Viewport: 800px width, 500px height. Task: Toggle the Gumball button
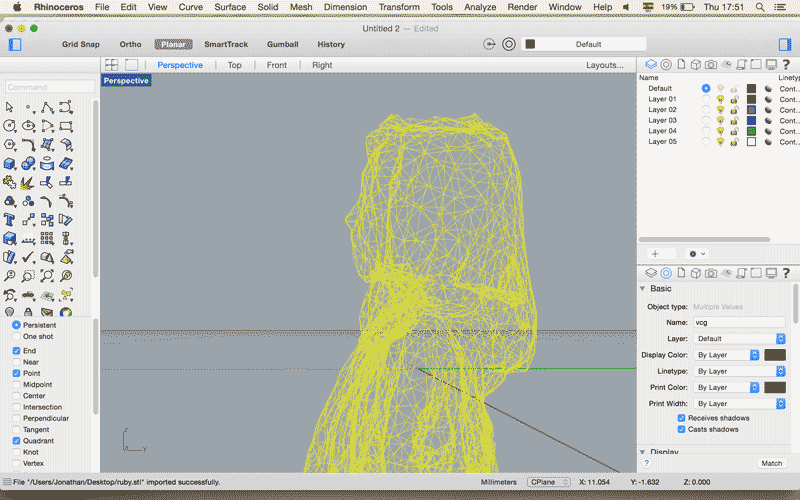tap(283, 44)
